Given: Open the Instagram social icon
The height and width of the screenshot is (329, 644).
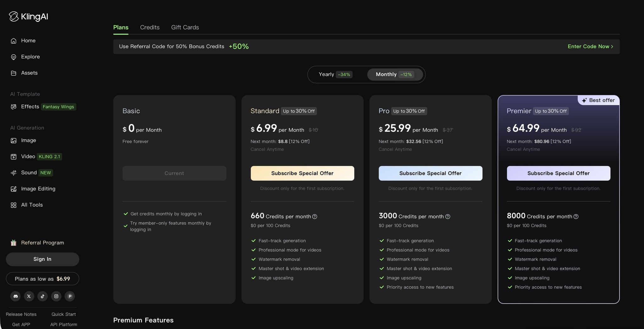Looking at the screenshot, I should 56,296.
